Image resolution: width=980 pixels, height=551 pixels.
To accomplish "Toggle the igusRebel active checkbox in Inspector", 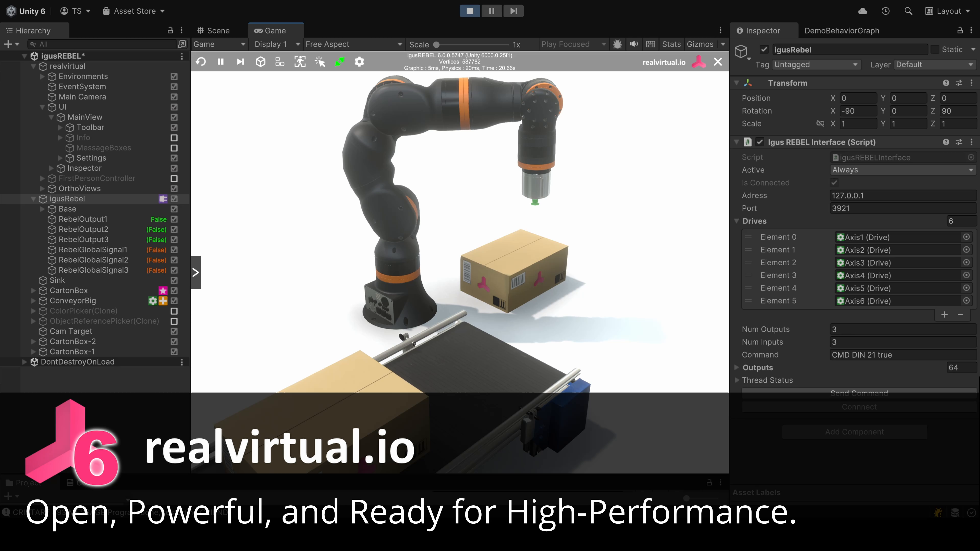I will point(764,49).
